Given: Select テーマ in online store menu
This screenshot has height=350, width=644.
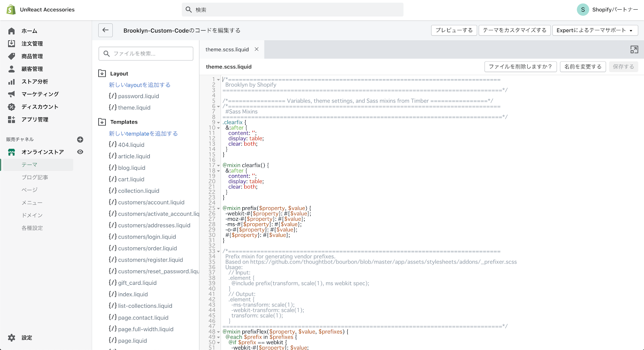Looking at the screenshot, I should pyautogui.click(x=29, y=165).
